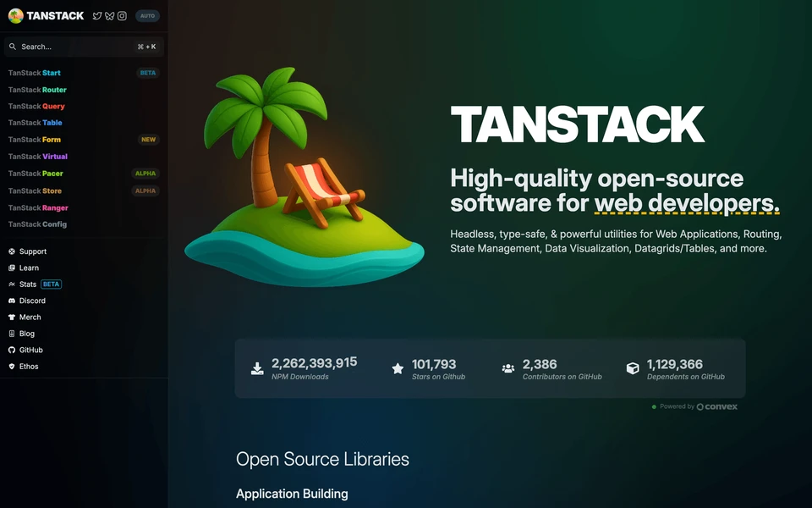812x508 pixels.
Task: Open the GitHub text link
Action: click(x=31, y=350)
